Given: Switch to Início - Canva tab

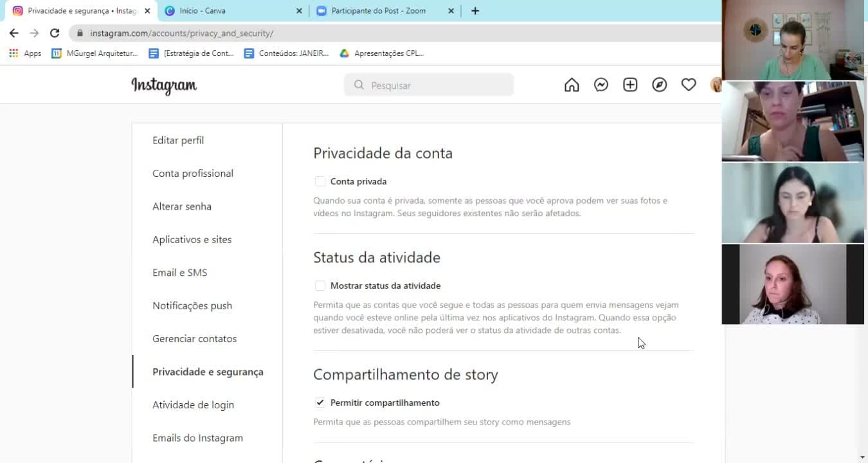Looking at the screenshot, I should [x=233, y=10].
